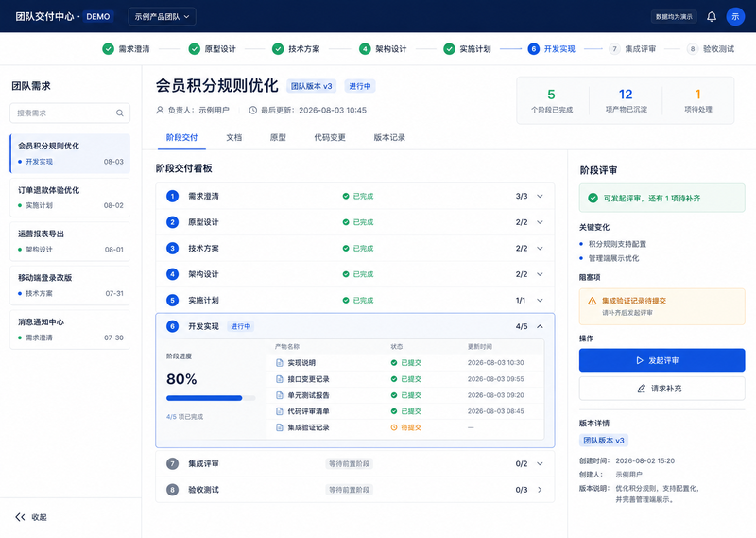Open the notification bell
Screen dimensions: 756x538
(712, 16)
